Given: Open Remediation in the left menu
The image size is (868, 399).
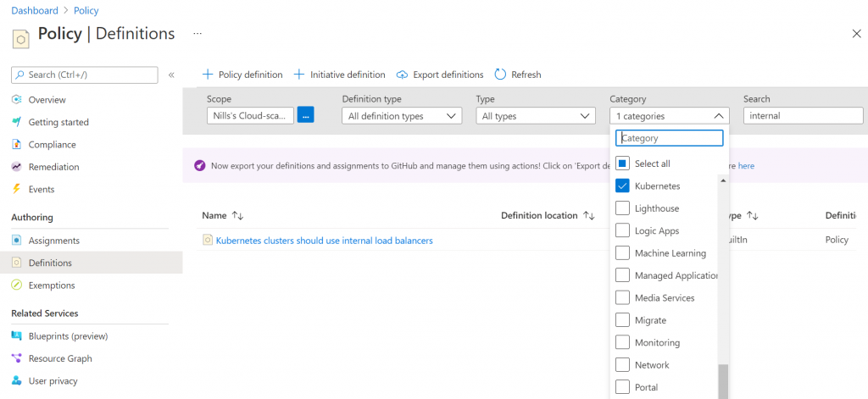Looking at the screenshot, I should click(x=53, y=167).
